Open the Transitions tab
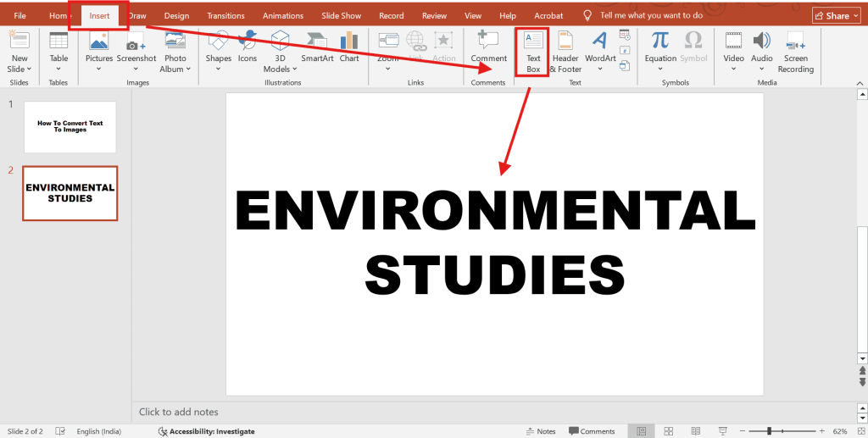The image size is (868, 438). [x=225, y=15]
